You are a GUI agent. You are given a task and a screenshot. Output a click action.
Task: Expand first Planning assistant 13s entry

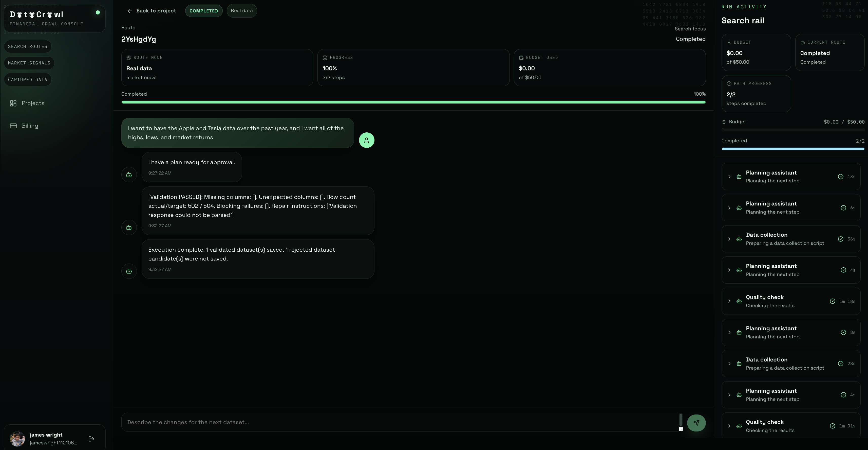pyautogui.click(x=729, y=177)
